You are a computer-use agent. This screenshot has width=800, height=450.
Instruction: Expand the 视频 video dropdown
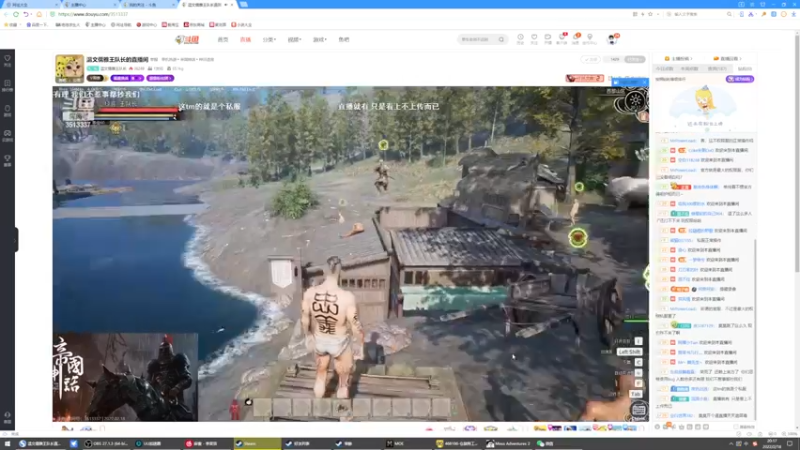(x=294, y=39)
